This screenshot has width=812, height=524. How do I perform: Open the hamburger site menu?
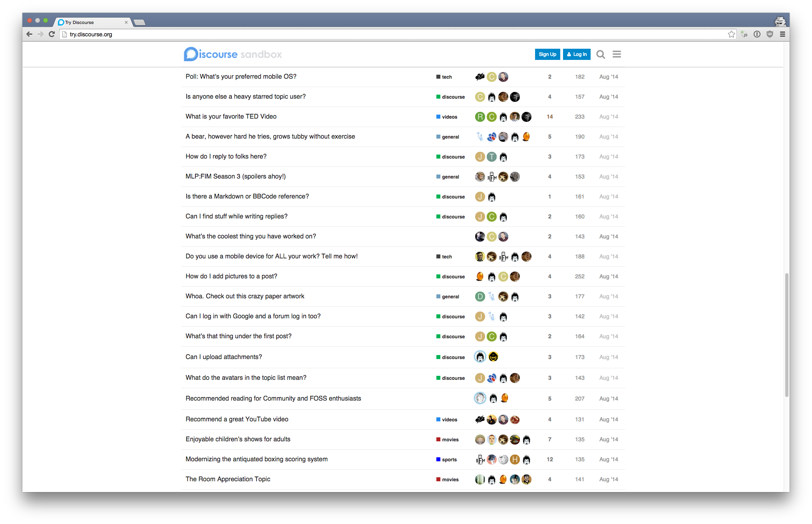tap(617, 54)
